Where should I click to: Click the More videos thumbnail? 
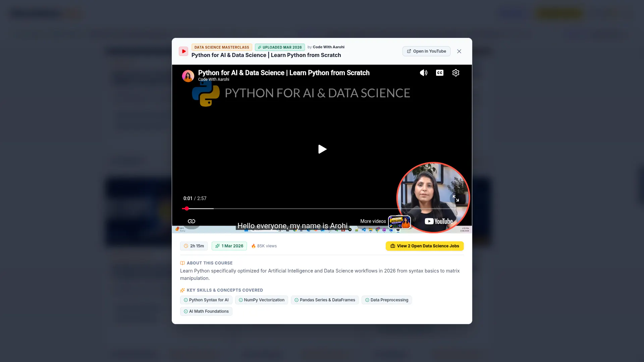[x=399, y=222]
